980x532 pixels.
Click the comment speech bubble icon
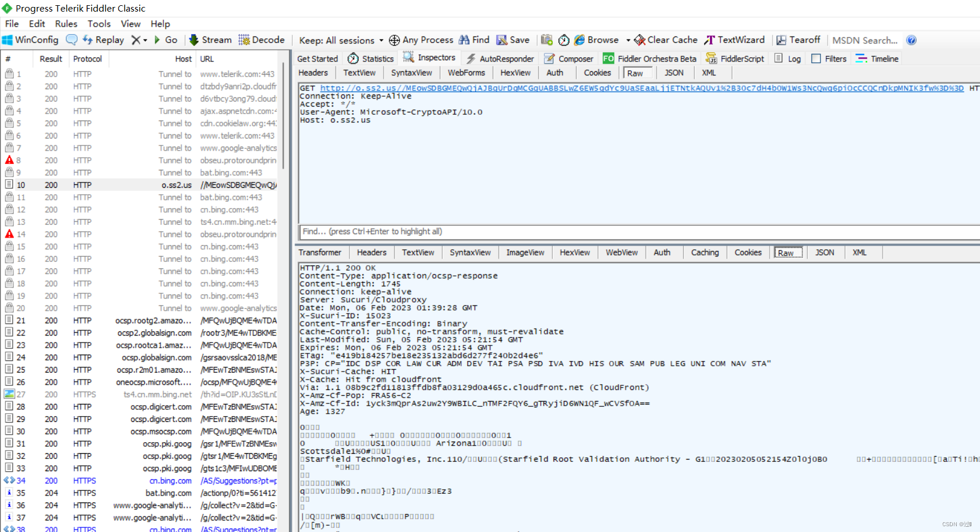point(71,40)
